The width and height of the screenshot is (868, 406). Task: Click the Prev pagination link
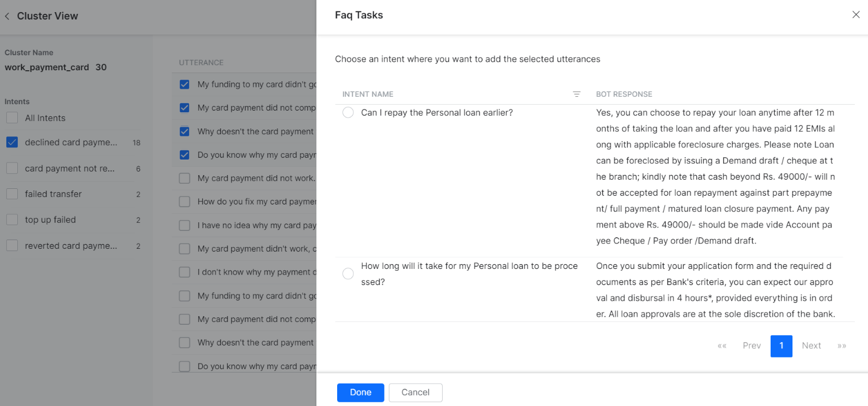pos(751,346)
